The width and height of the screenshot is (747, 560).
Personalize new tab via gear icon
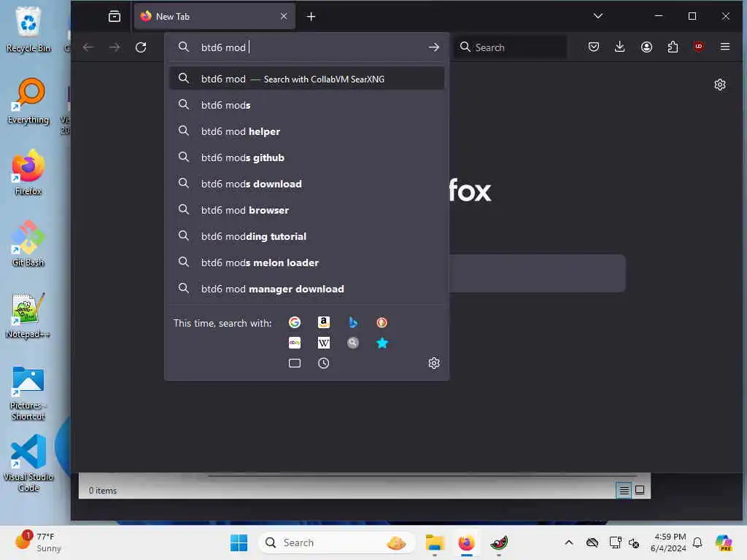point(720,85)
